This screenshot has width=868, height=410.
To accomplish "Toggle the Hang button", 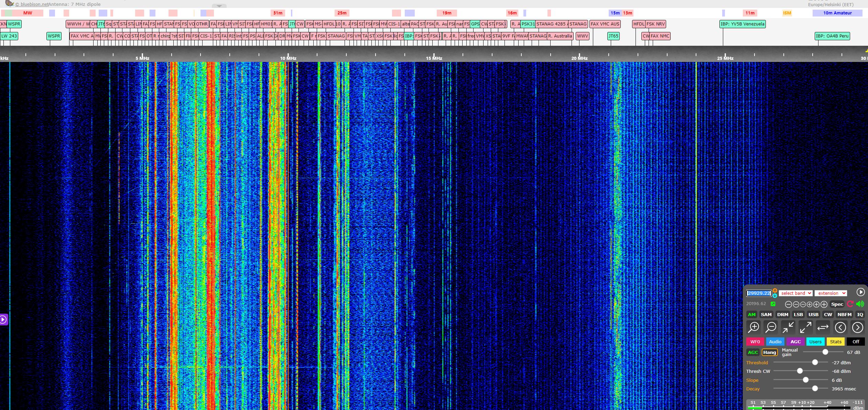I will click(769, 352).
